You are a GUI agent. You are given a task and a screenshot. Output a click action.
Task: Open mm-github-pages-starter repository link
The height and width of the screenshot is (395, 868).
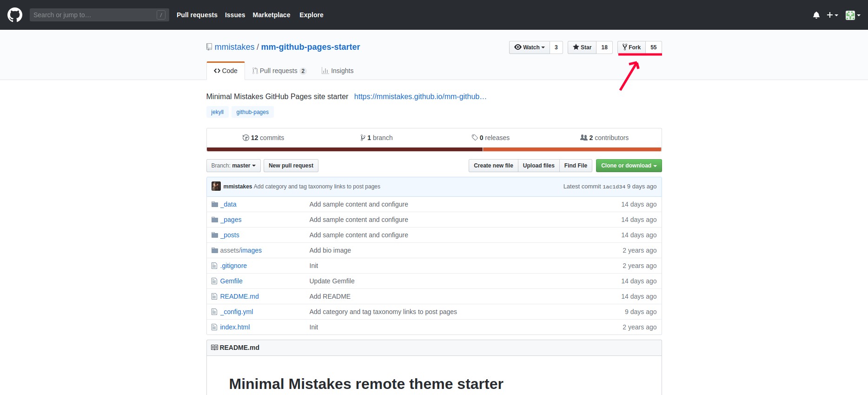click(311, 47)
